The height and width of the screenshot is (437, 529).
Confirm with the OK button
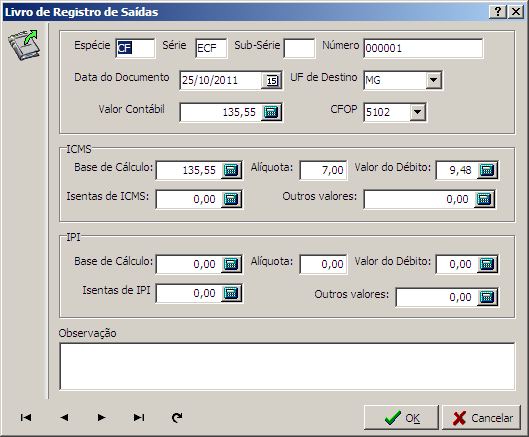pyautogui.click(x=401, y=418)
